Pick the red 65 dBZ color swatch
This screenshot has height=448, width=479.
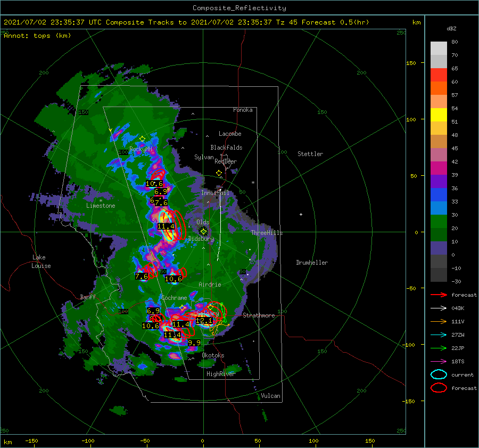click(x=439, y=75)
